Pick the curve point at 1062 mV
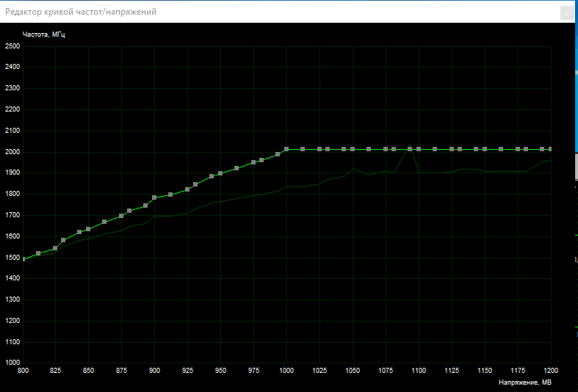Image resolution: width=578 pixels, height=392 pixels. (369, 149)
